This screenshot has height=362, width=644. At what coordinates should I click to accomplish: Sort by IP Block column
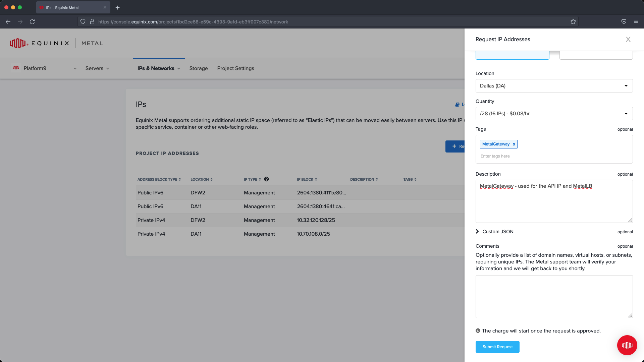[307, 179]
